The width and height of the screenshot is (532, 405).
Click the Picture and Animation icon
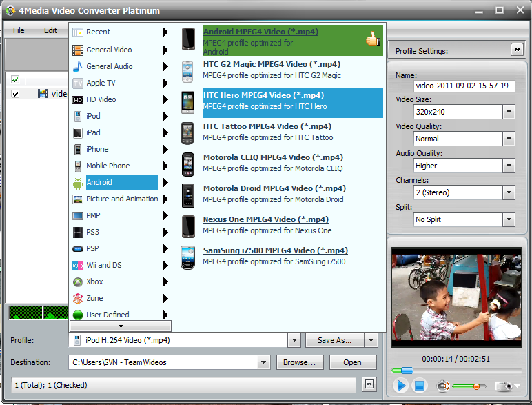coord(78,199)
